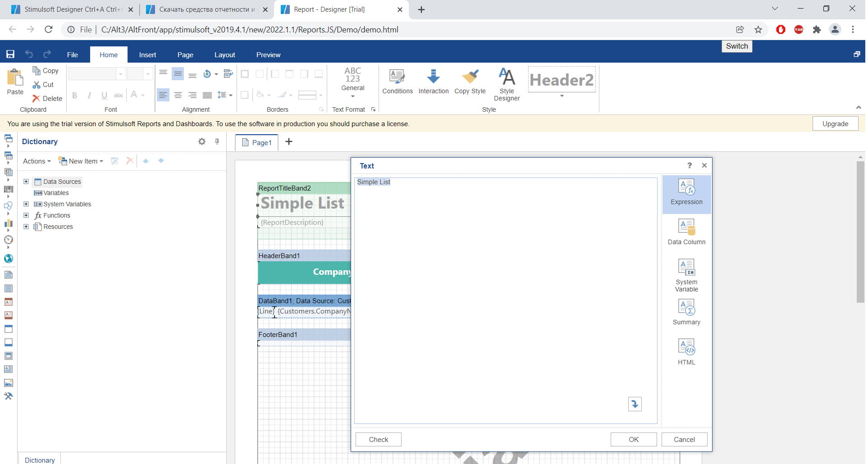Open the Interaction tool
The image size is (868, 464).
[434, 82]
